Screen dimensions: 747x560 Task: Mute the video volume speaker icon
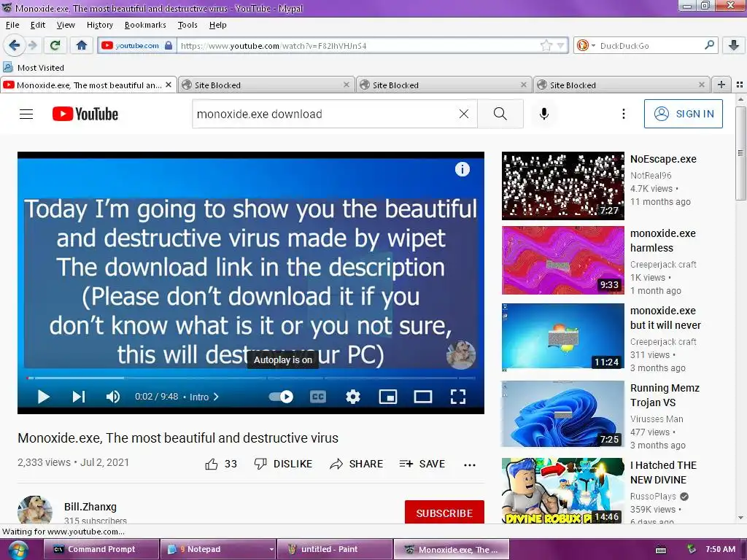(113, 397)
